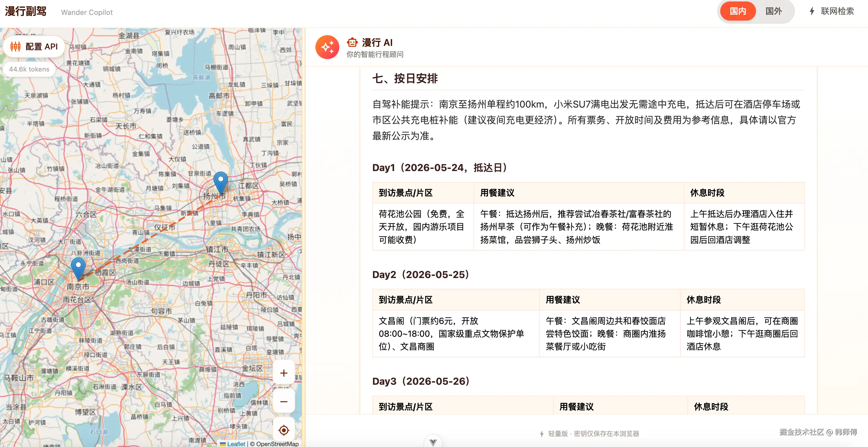Click the 文昌阁 attraction cell in Day2
868x447 pixels.
tap(455, 333)
